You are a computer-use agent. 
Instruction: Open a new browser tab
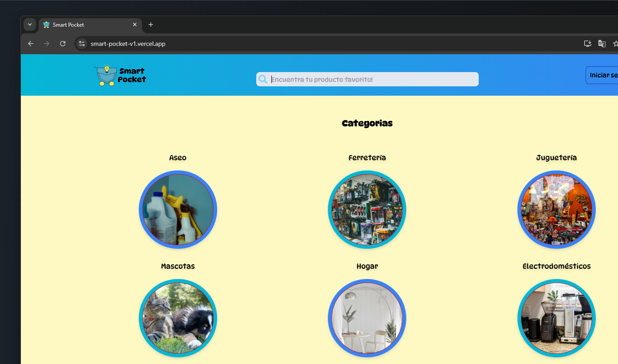point(150,24)
